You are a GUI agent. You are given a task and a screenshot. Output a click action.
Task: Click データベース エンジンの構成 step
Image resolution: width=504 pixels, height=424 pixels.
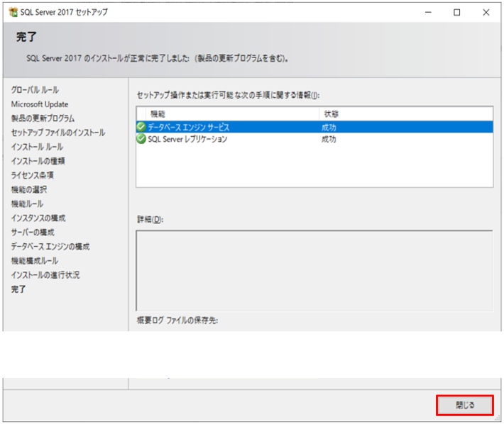(x=50, y=247)
